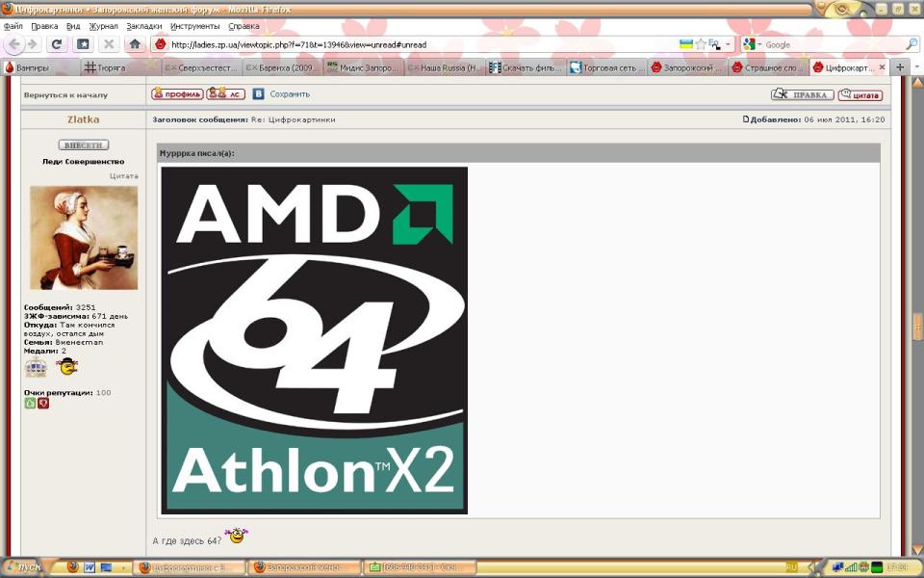
Task: Click the site favicon beside the URL
Action: coord(161,44)
